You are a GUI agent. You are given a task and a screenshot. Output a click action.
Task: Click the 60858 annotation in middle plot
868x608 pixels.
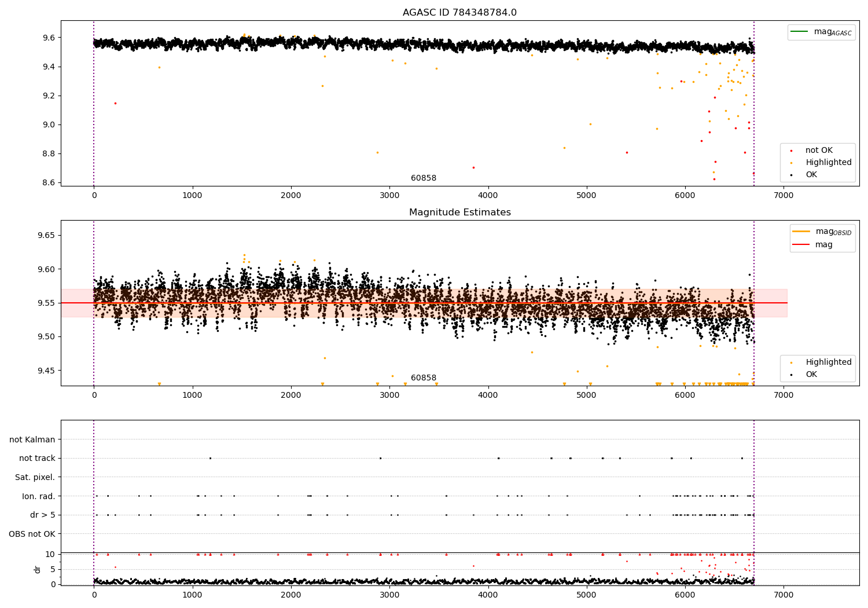click(424, 378)
